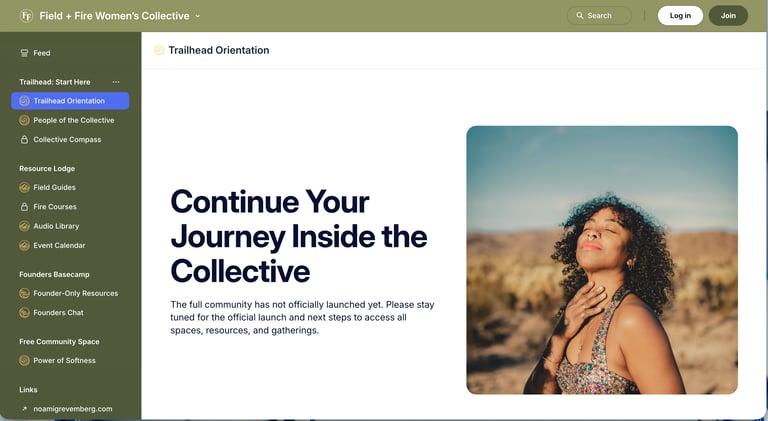
Task: Click the Field Guides icon
Action: point(25,187)
